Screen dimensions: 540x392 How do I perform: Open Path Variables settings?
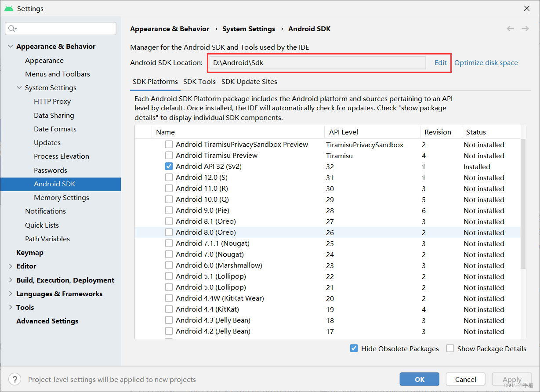coord(47,239)
